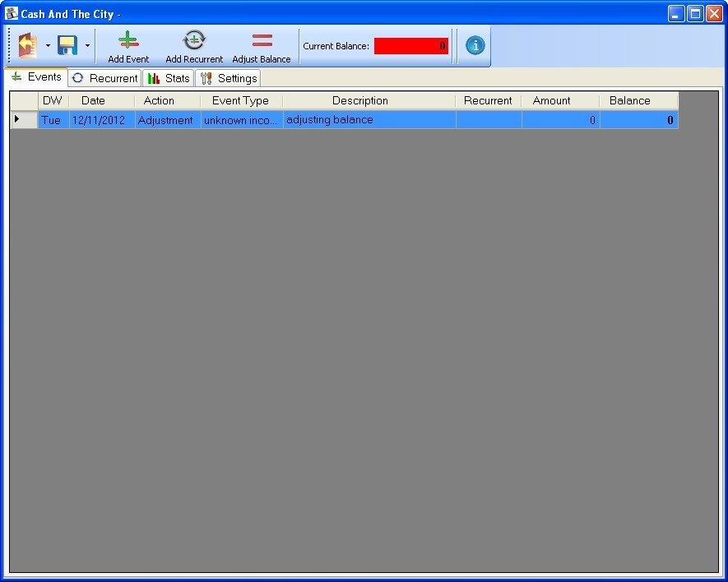
Task: Click the "adjusting balance" description cell
Action: [369, 120]
